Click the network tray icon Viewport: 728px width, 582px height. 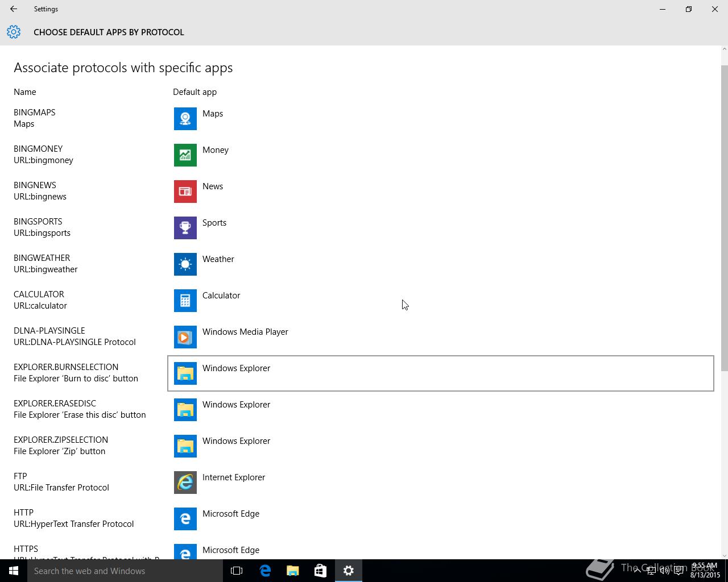(x=651, y=571)
